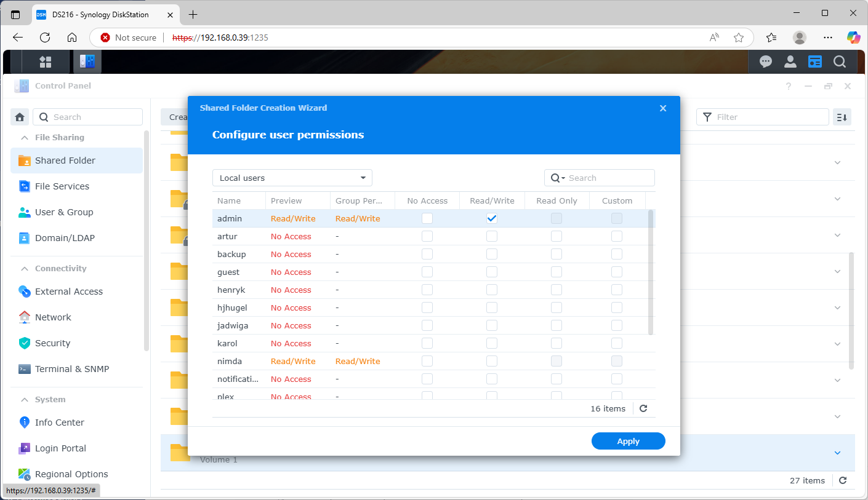Open User & Group settings
This screenshot has width=868, height=500.
(x=64, y=212)
